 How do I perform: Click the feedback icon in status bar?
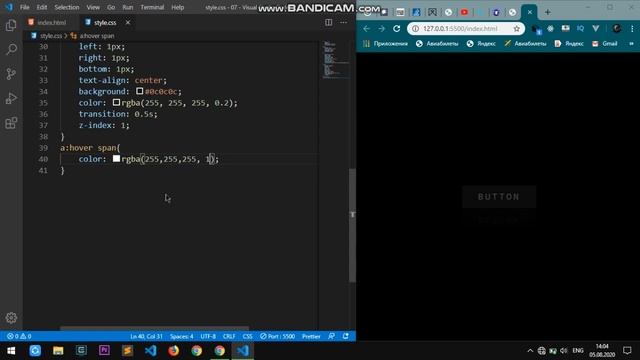point(331,336)
